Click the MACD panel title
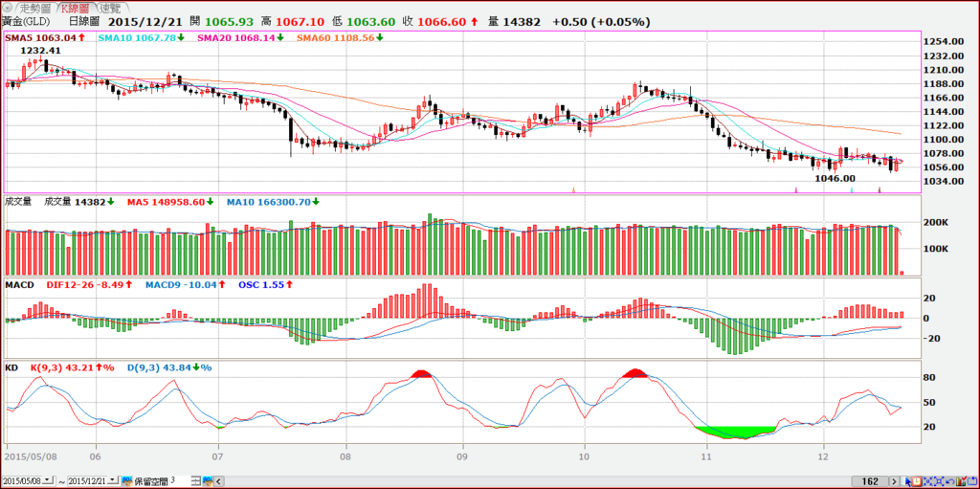The width and height of the screenshot is (980, 489). click(18, 284)
